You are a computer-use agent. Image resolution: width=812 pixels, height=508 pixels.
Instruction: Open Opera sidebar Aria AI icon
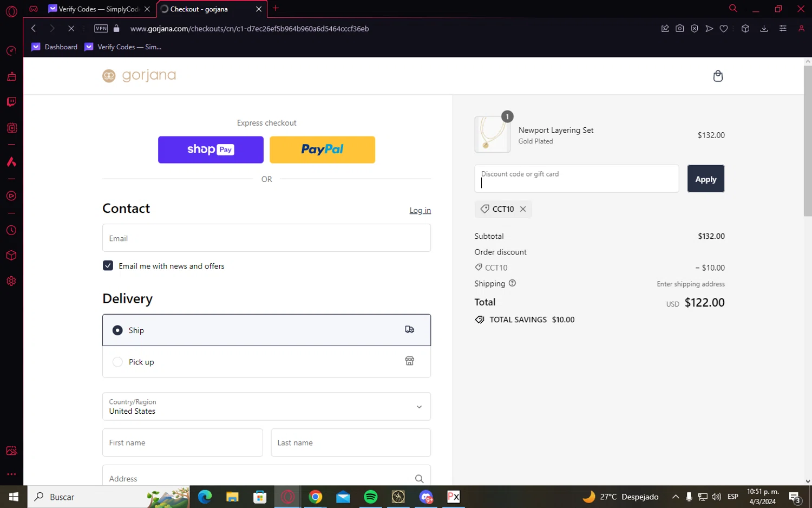(11, 162)
